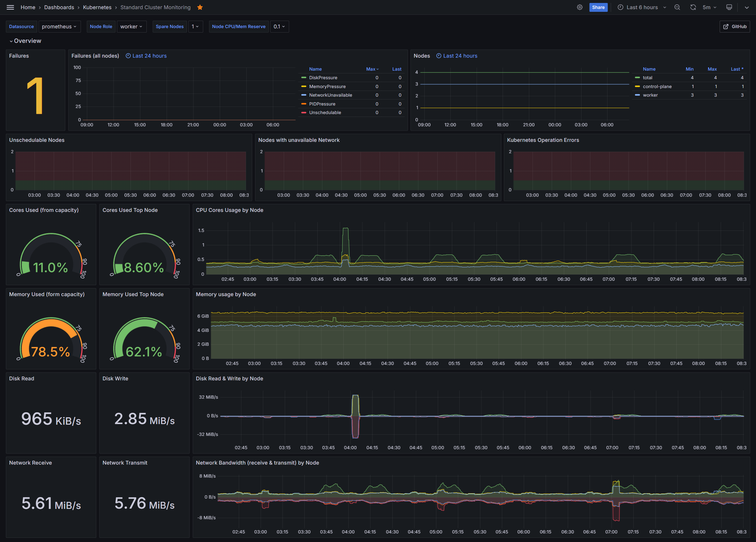Screen dimensions: 756x542
Task: Open the GitHub external link
Action: coord(735,27)
